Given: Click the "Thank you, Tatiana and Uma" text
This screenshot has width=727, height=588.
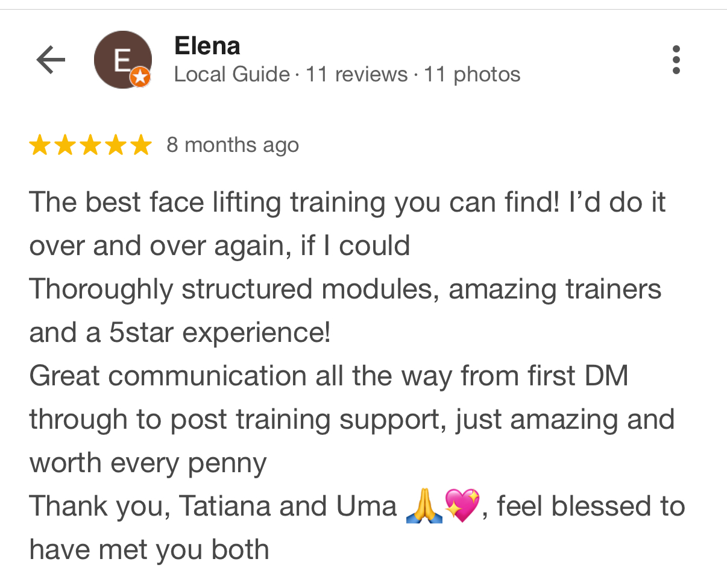Looking at the screenshot, I should (213, 507).
